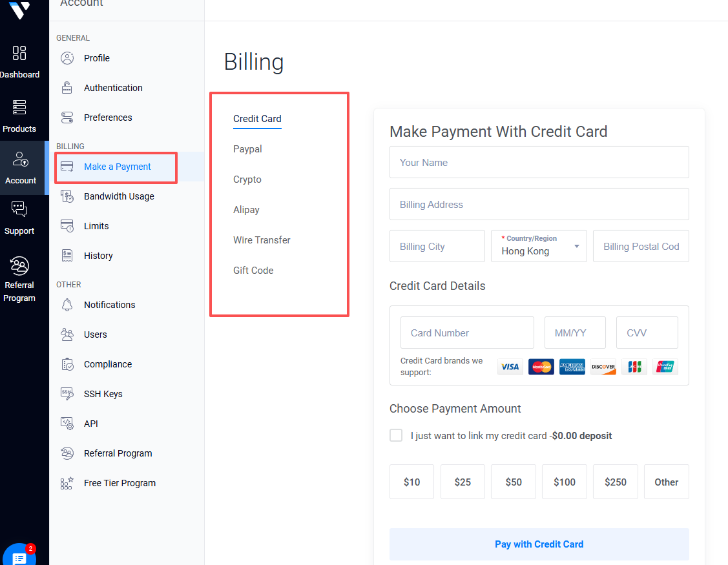Click the Profile icon in General
This screenshot has width=728, height=565.
pos(67,58)
